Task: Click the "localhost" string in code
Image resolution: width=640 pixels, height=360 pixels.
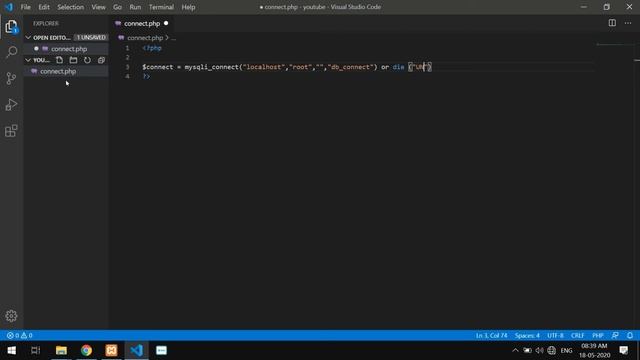Action: click(x=264, y=67)
